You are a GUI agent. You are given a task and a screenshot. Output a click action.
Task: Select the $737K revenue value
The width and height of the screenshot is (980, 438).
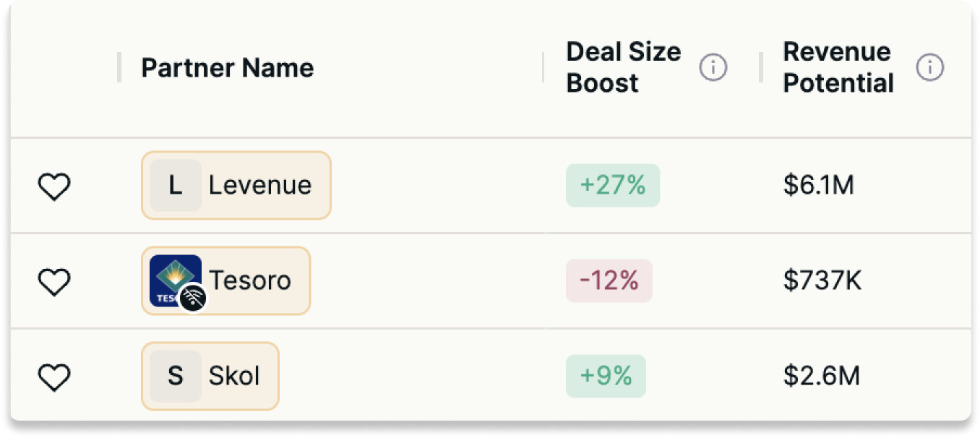[x=822, y=281]
